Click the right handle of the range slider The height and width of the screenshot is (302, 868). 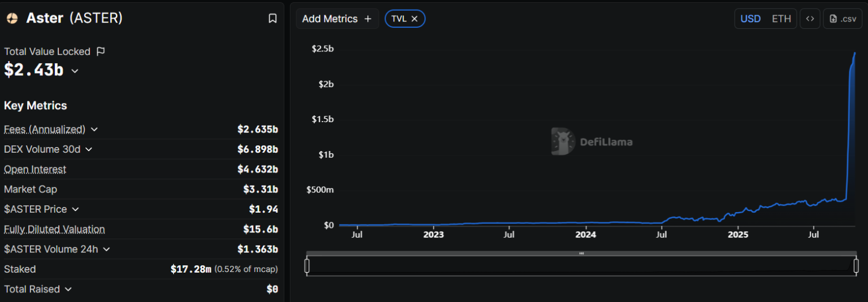click(856, 266)
